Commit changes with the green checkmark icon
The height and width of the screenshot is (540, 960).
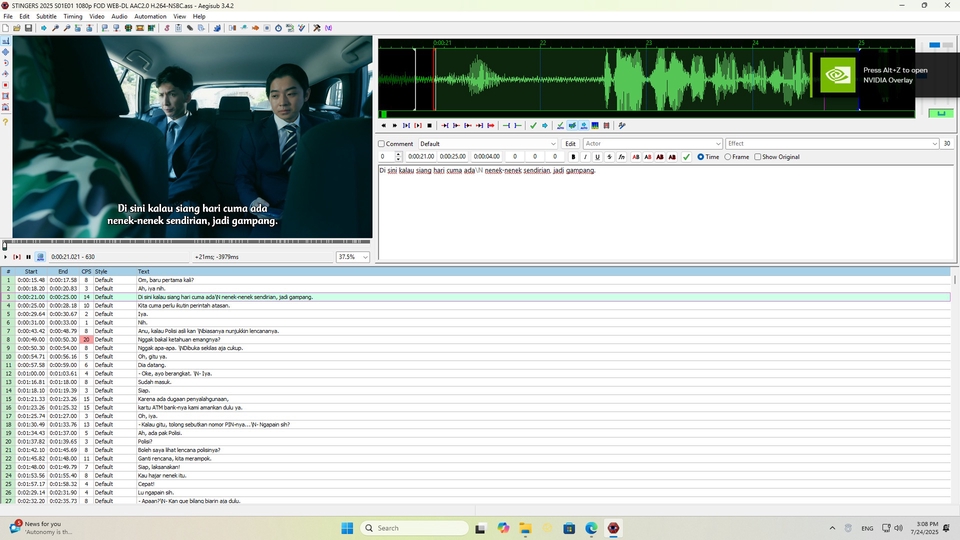coord(686,157)
